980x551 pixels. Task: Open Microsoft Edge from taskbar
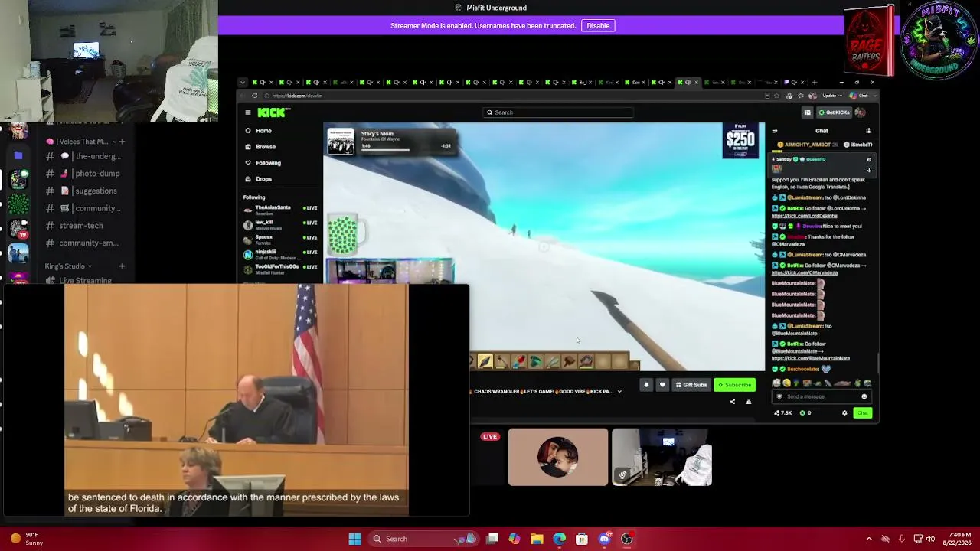[560, 539]
